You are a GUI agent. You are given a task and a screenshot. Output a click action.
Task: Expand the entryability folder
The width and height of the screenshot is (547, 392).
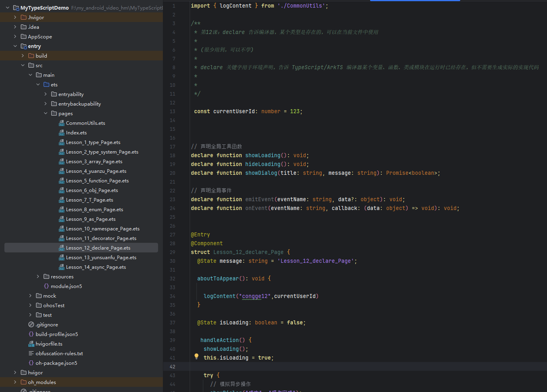click(x=46, y=94)
